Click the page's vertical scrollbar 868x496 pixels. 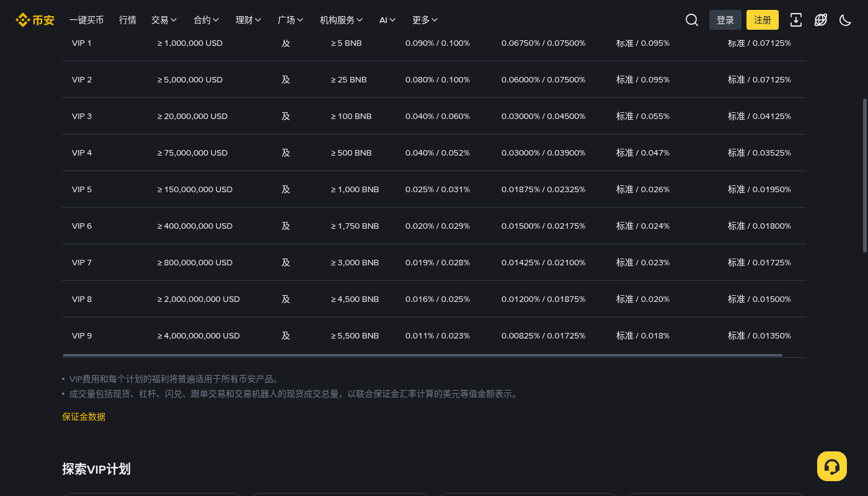pyautogui.click(x=865, y=175)
